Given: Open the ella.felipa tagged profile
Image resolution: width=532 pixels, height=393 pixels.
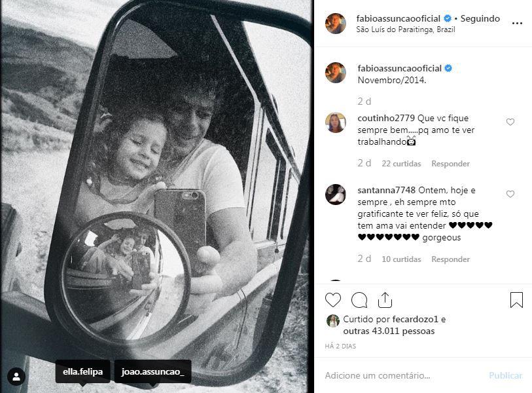Looking at the screenshot, I should 82,371.
